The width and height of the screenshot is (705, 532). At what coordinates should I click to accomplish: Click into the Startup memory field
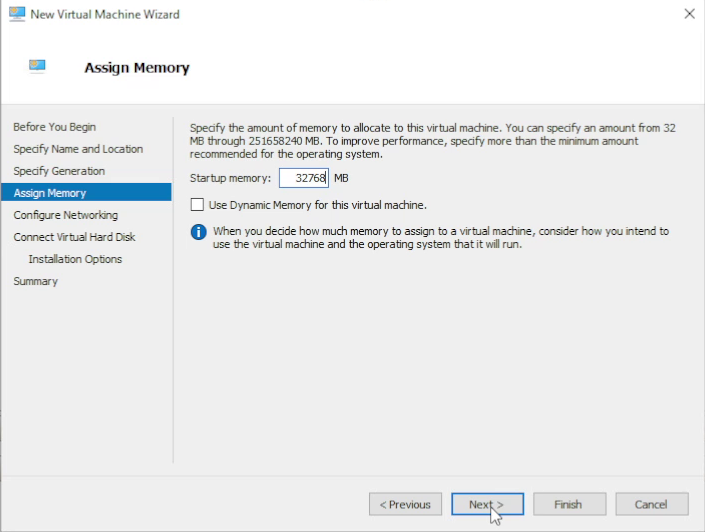tap(303, 178)
